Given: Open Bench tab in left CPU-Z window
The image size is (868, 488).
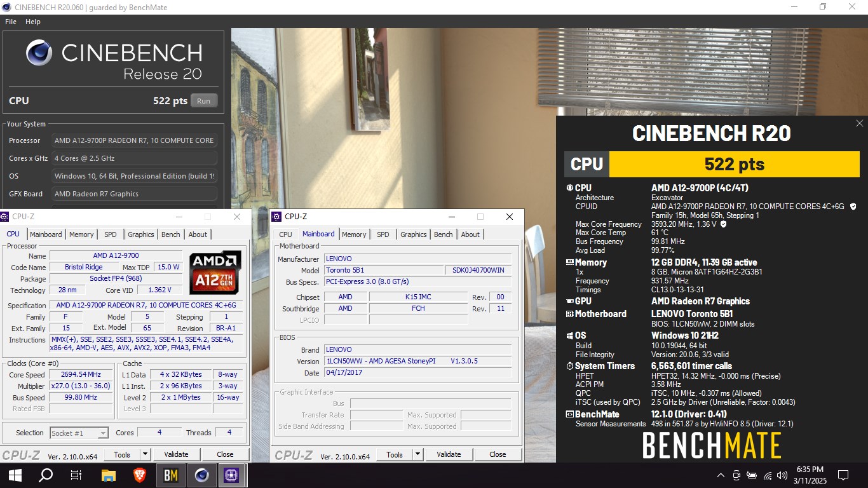Looking at the screenshot, I should pos(171,234).
